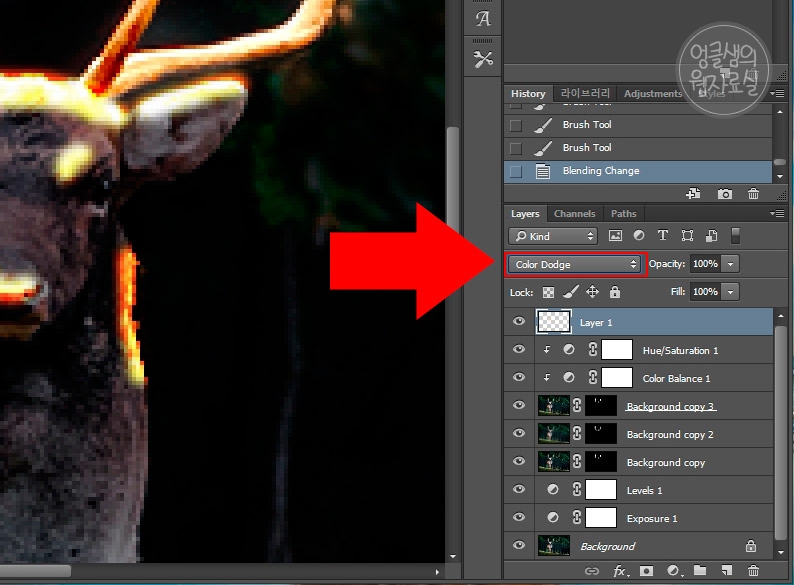Toggle visibility of Background copy 3

[x=519, y=405]
